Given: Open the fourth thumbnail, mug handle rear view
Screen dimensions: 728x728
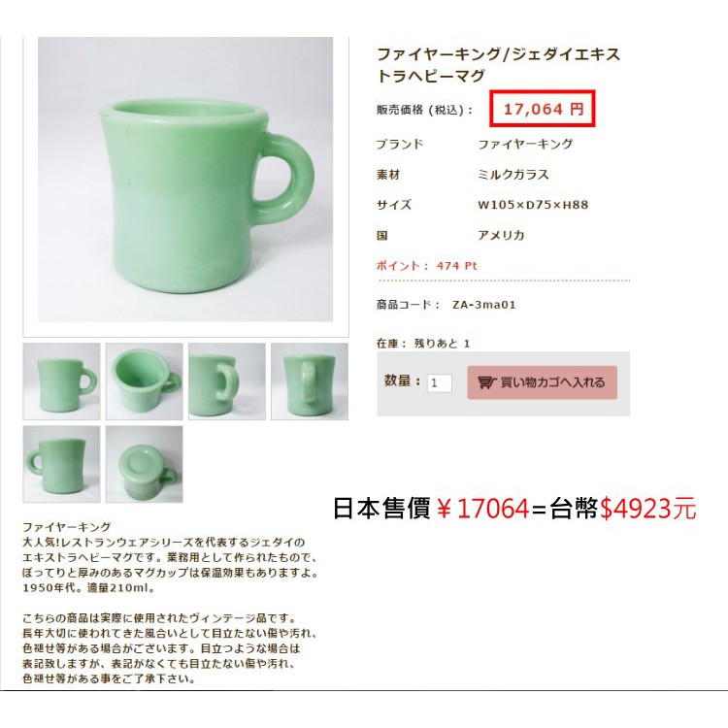Looking at the screenshot, I should pyautogui.click(x=310, y=381).
